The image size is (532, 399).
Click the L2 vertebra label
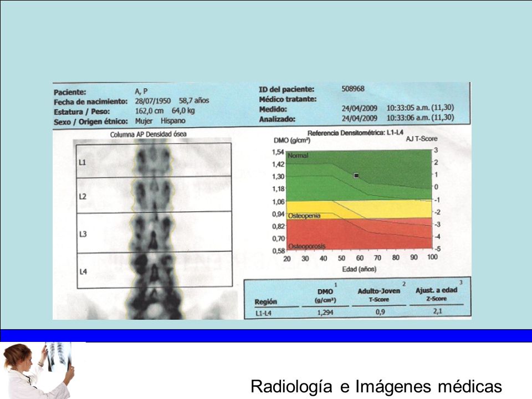click(83, 196)
